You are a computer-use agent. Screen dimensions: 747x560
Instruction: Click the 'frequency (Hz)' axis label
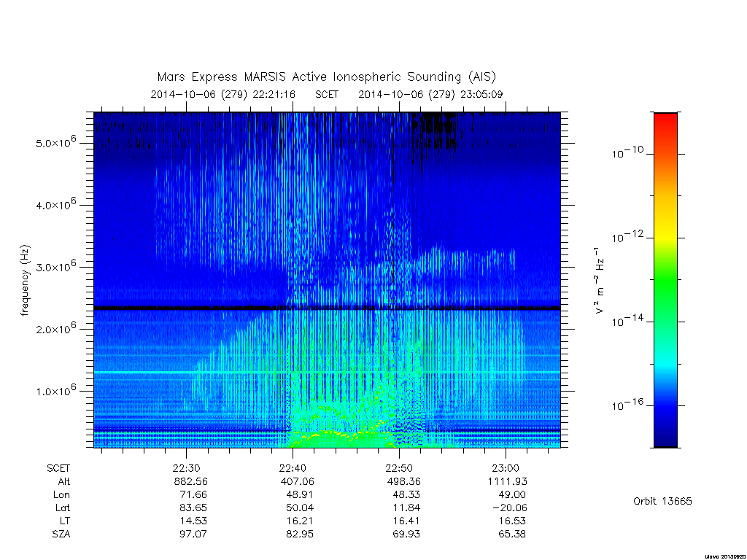click(x=26, y=281)
